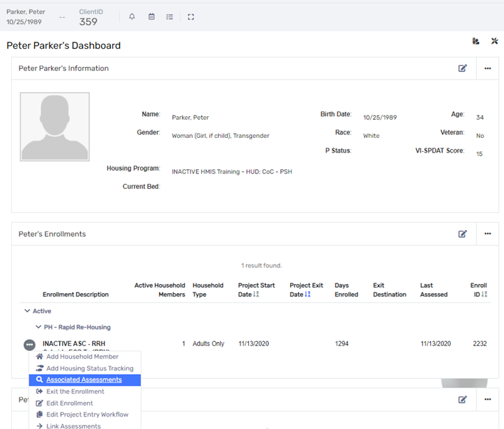Sort by Project Start Date
The height and width of the screenshot is (429, 504).
tap(256, 294)
